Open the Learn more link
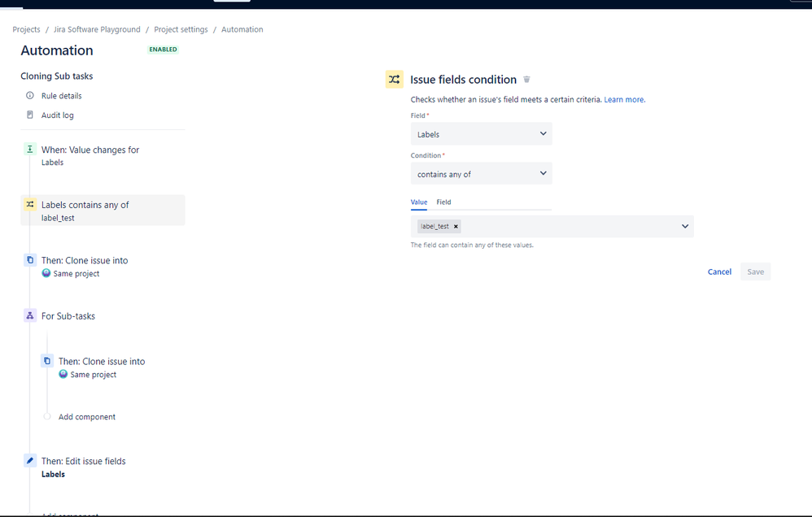This screenshot has width=812, height=517. 625,99
